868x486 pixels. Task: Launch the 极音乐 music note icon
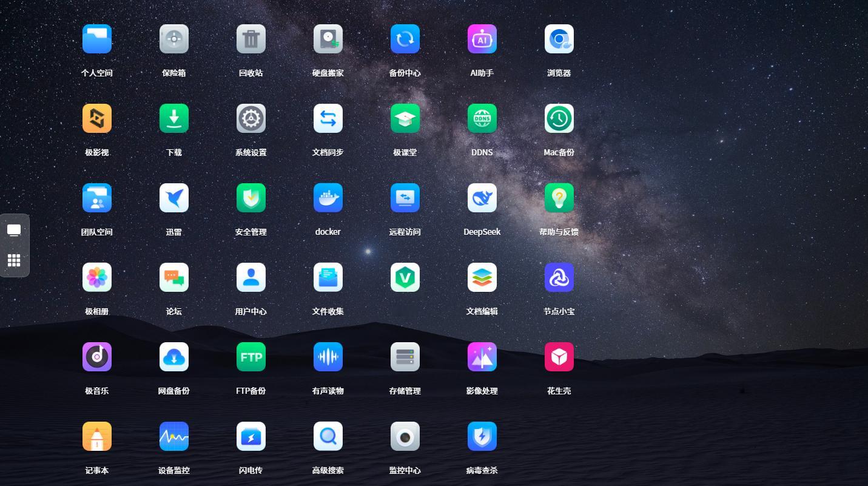(x=97, y=357)
